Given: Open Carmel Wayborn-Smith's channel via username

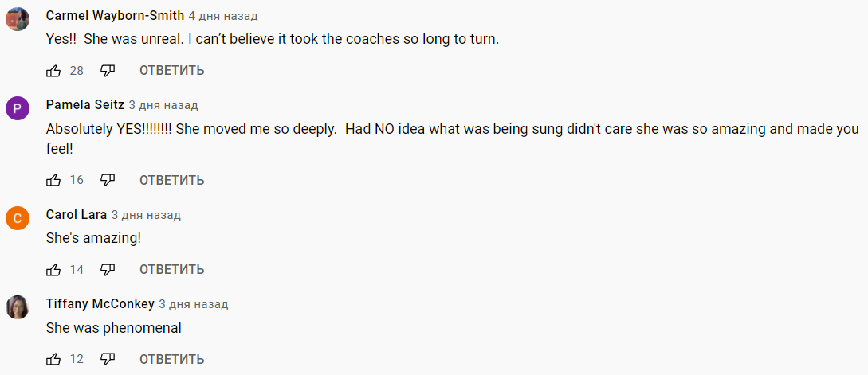Looking at the screenshot, I should [115, 16].
